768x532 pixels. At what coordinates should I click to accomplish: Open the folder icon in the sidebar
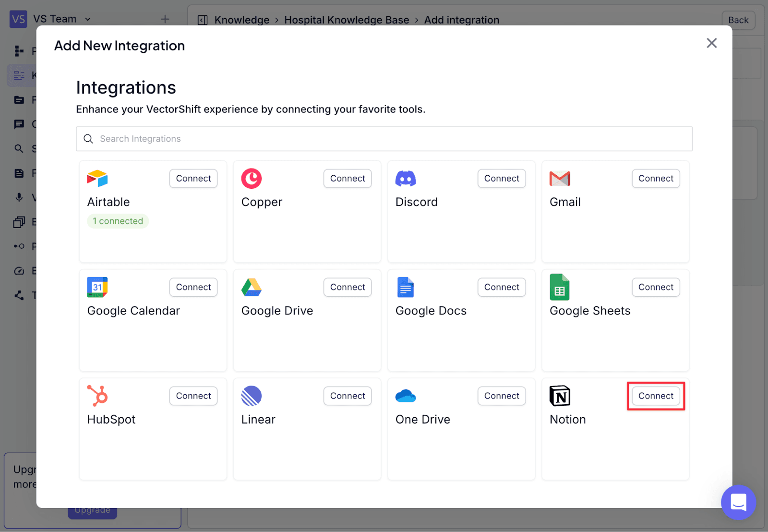(x=19, y=100)
